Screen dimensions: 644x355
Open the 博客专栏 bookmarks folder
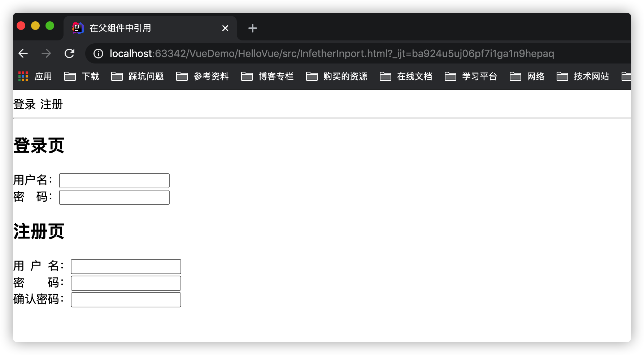point(267,76)
